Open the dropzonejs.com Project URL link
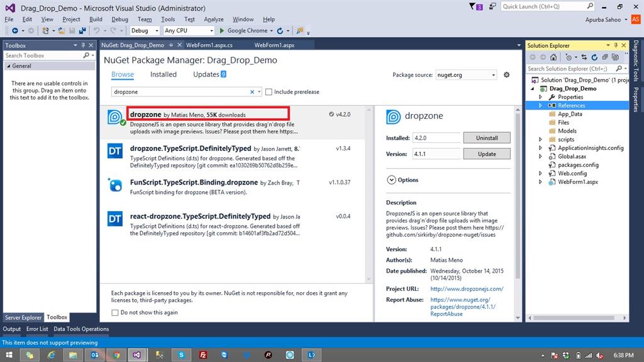Viewport: 644px width, 362px height. pos(467,289)
